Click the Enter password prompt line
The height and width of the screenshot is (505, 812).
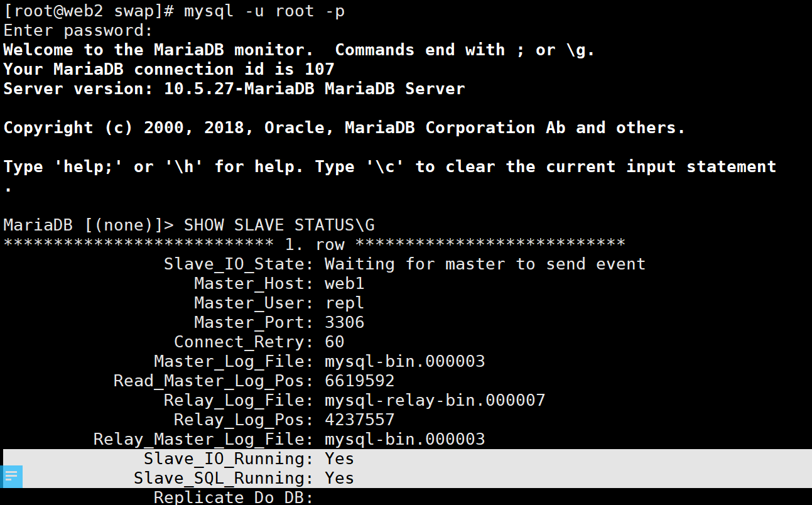(78, 30)
